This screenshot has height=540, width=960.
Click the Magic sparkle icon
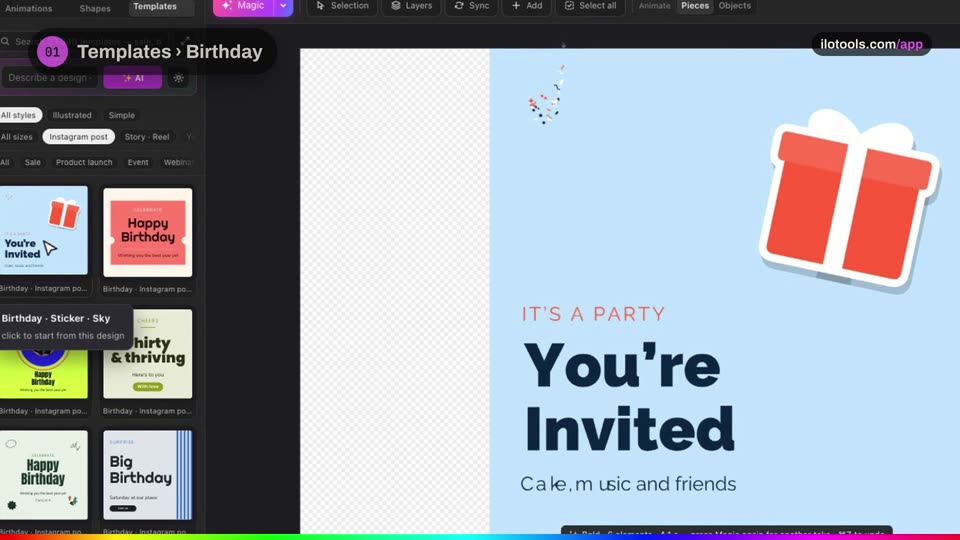227,6
